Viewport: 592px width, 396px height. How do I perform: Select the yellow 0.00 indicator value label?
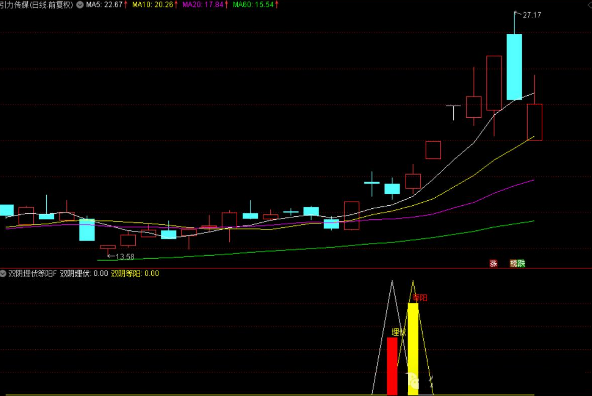135,273
